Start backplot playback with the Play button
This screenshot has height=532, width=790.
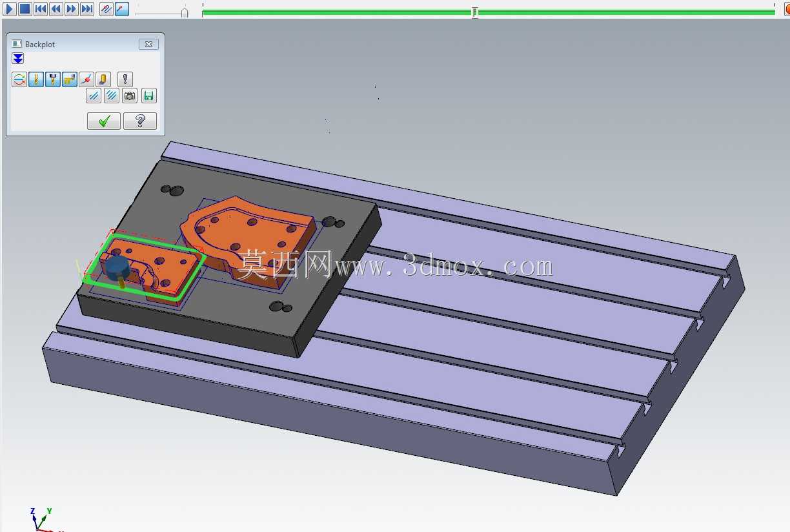[x=10, y=9]
